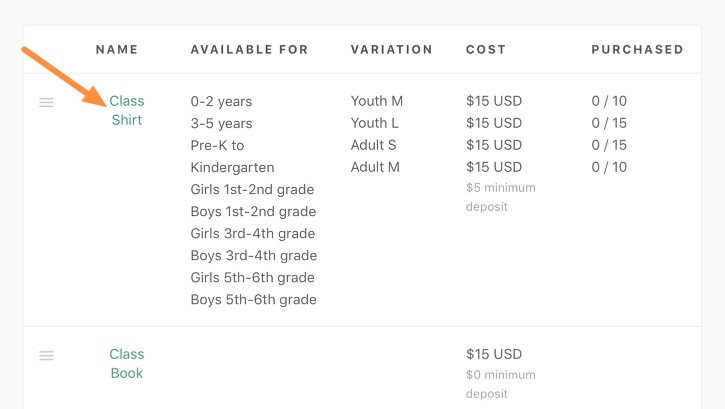Click the drag handle beside Class Book
The height and width of the screenshot is (409, 725).
(46, 355)
